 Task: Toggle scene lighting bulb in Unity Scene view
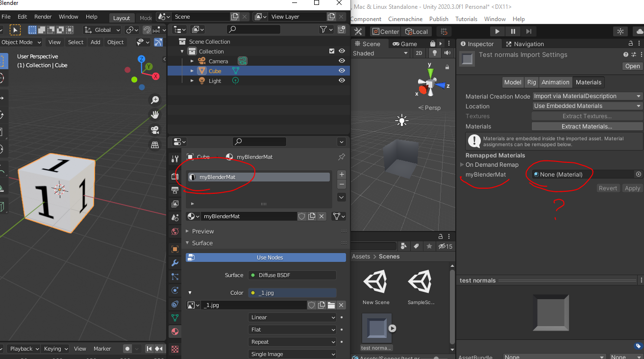[x=434, y=53]
